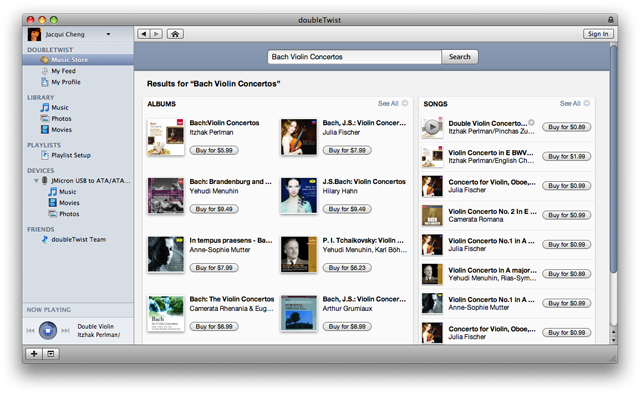Click Violin Concerto in A major title
Image resolution: width=640 pixels, height=394 pixels.
coord(492,270)
